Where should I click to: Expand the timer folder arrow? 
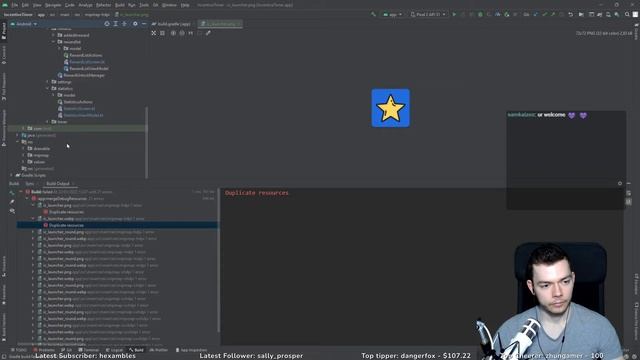[x=47, y=122]
